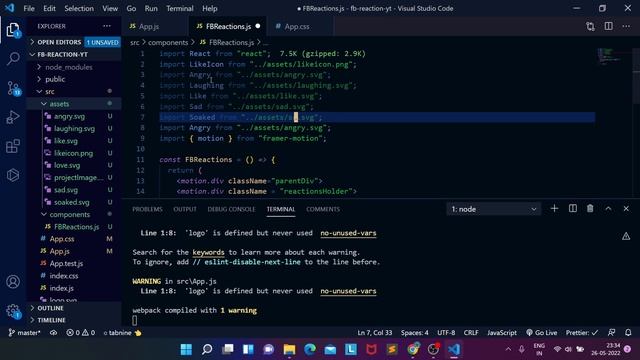The width and height of the screenshot is (640, 360).
Task: Click tabnine status bar item
Action: [x=122, y=333]
